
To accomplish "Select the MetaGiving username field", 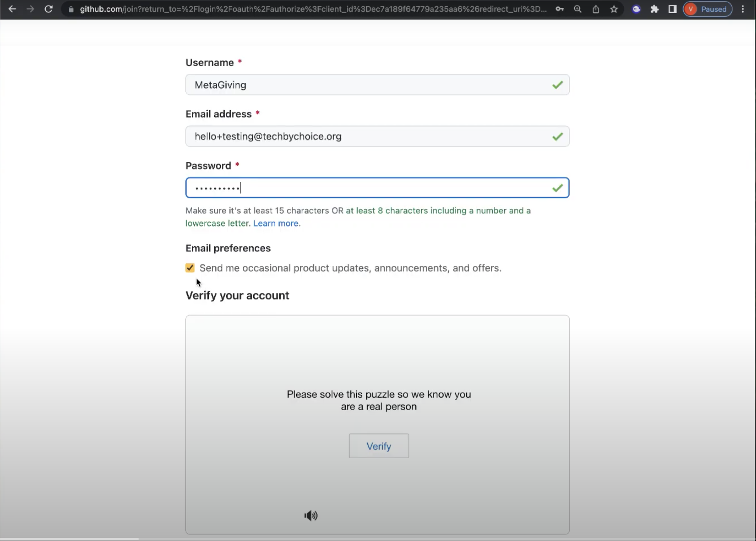I will pos(377,85).
